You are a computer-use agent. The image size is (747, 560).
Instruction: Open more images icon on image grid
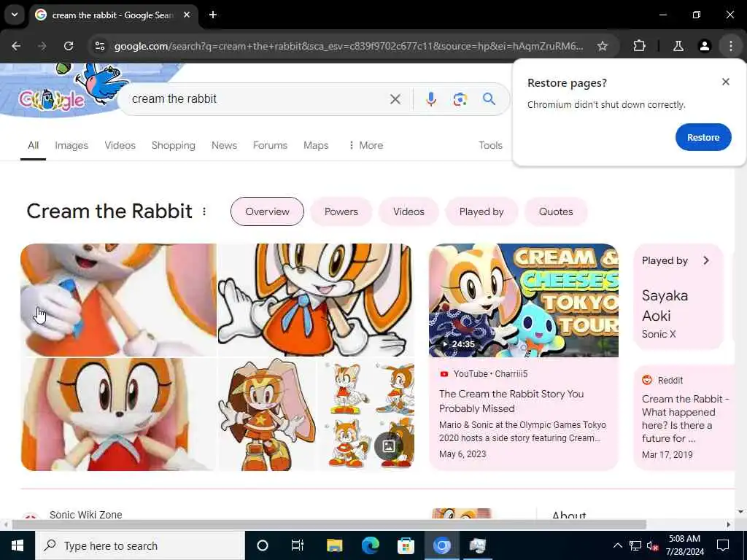click(x=389, y=446)
